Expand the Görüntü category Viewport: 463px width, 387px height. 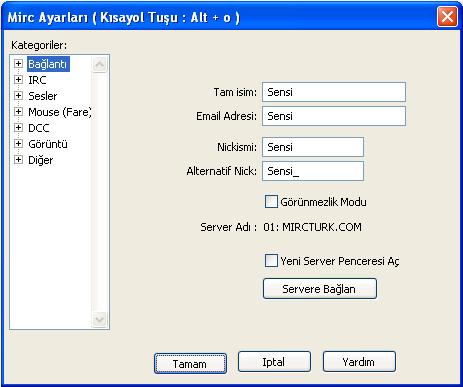pos(18,143)
